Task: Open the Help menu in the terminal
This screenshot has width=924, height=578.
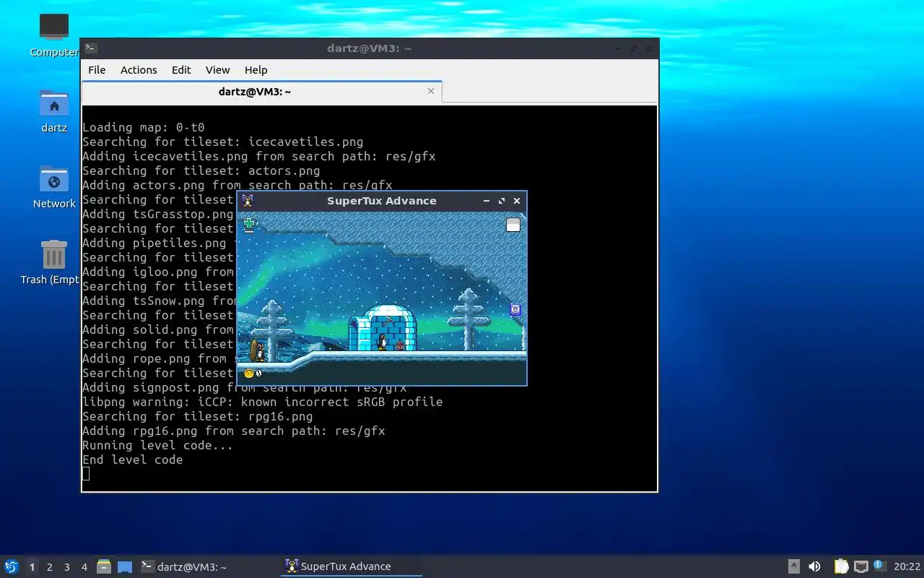Action: point(256,70)
